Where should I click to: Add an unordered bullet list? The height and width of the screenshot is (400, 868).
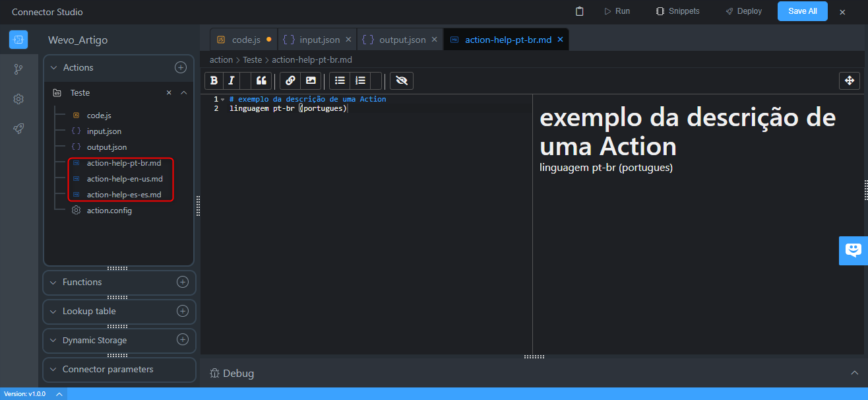click(340, 81)
